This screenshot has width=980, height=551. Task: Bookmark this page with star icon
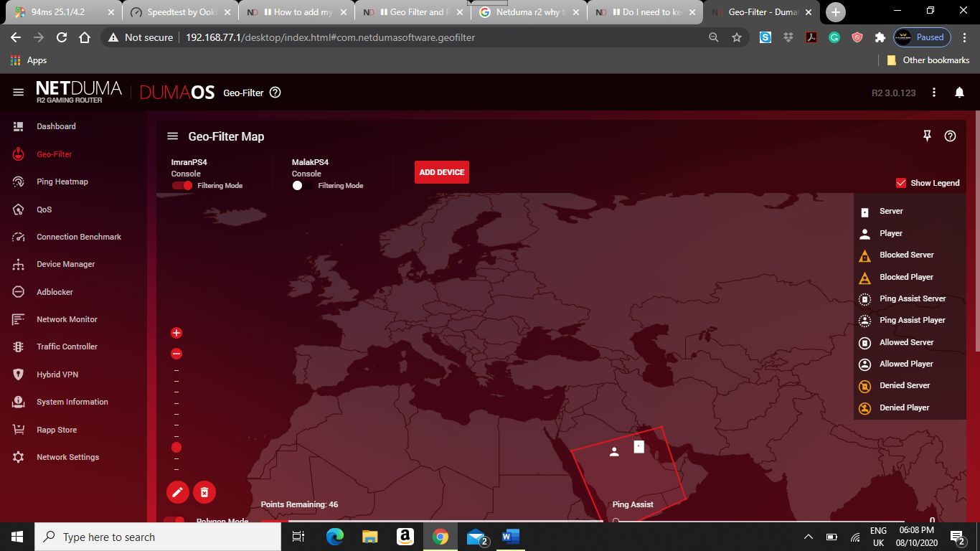(x=737, y=37)
